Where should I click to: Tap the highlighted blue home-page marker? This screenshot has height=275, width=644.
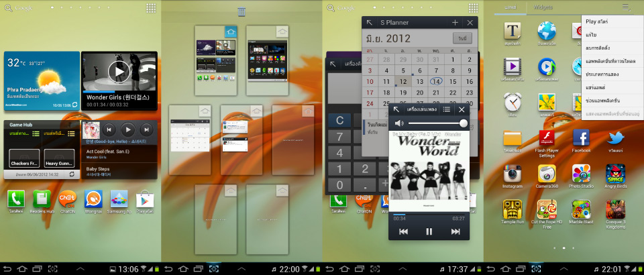(230, 32)
